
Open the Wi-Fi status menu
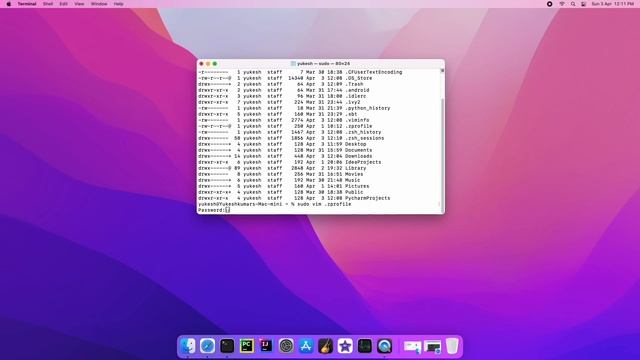[x=562, y=4]
